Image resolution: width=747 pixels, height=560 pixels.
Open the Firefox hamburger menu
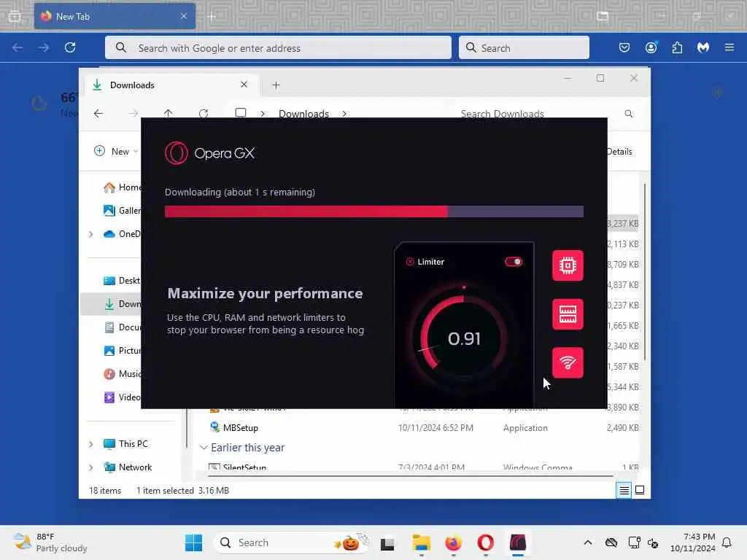(x=729, y=47)
